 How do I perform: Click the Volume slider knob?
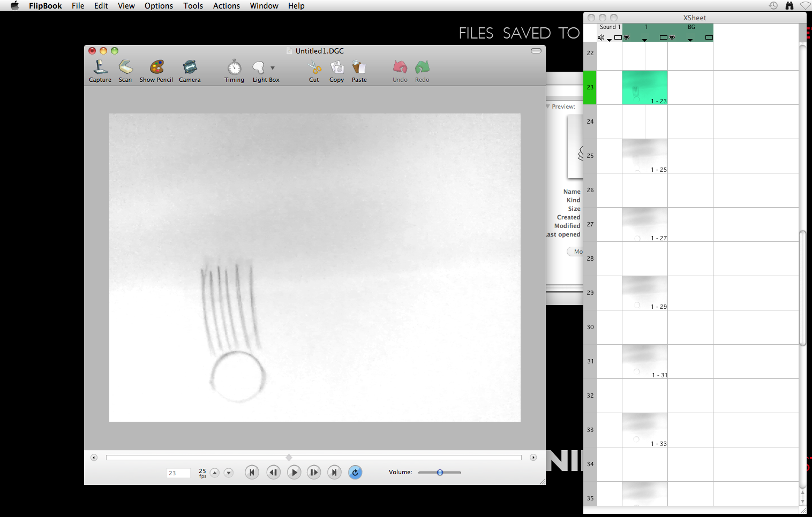(440, 473)
